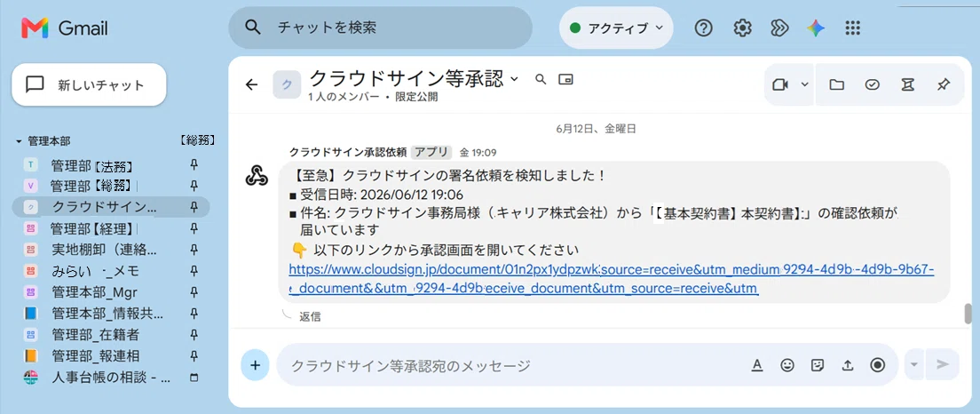Toggle pin for みらい_メモ
Viewport: 980px width, 414px height.
[x=194, y=271]
